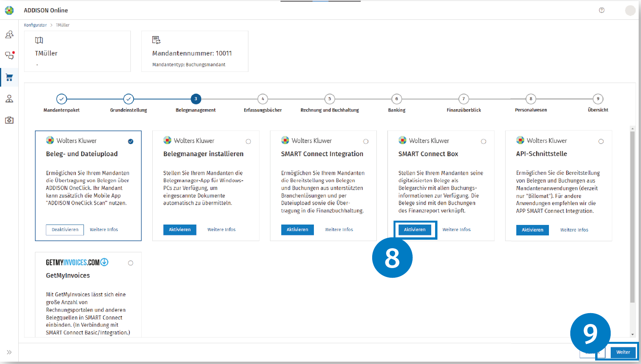Open Weitere Infos for API-Schnittstelle
641x364 pixels.
pyautogui.click(x=574, y=230)
